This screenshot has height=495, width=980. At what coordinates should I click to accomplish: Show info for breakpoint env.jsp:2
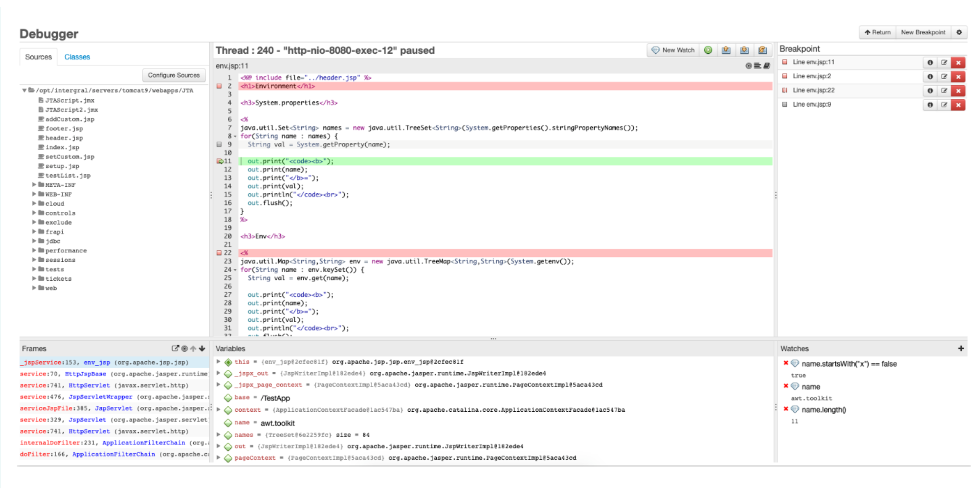pyautogui.click(x=930, y=77)
